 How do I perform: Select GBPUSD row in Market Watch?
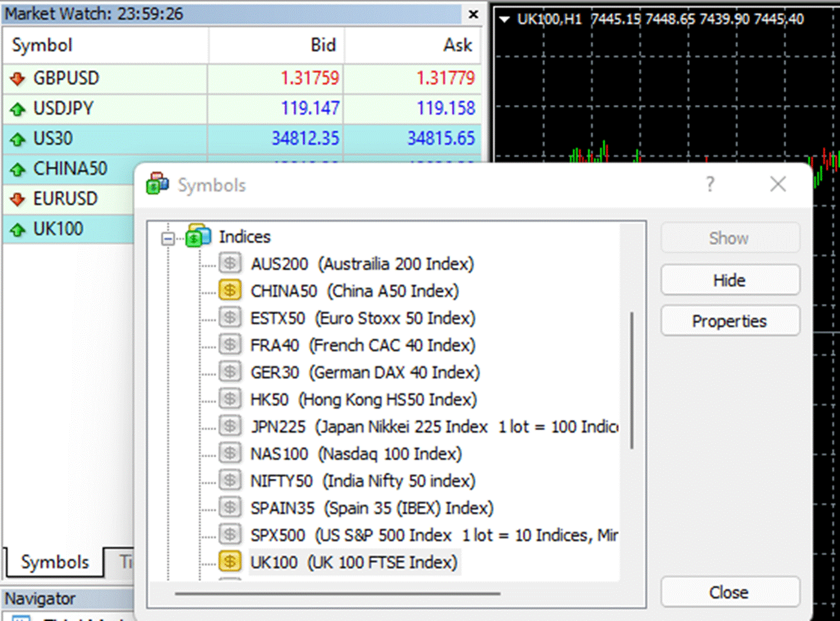[242, 78]
